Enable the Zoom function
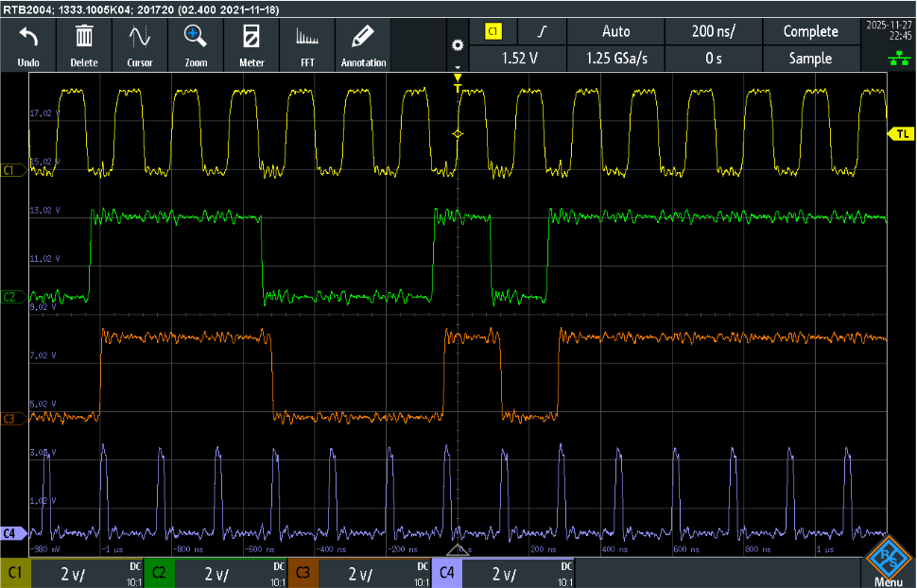The height and width of the screenshot is (588, 917). coord(195,43)
